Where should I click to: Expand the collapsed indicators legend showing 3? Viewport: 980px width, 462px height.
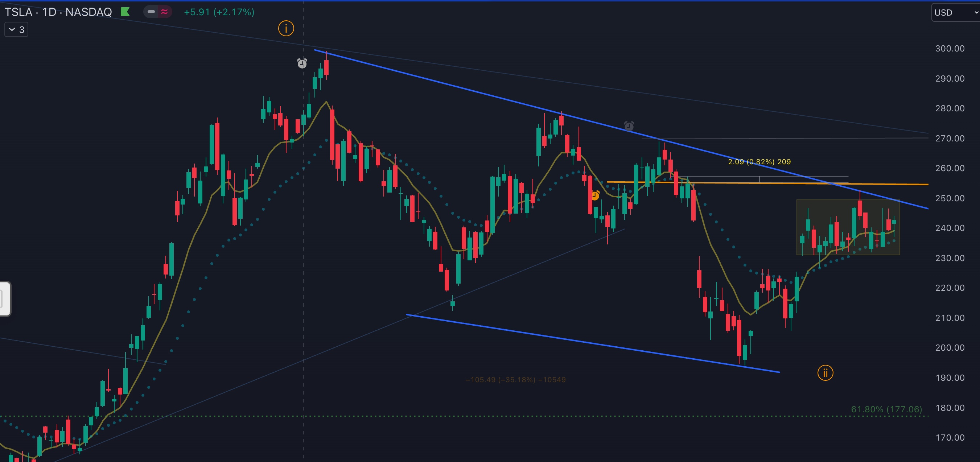pos(16,30)
